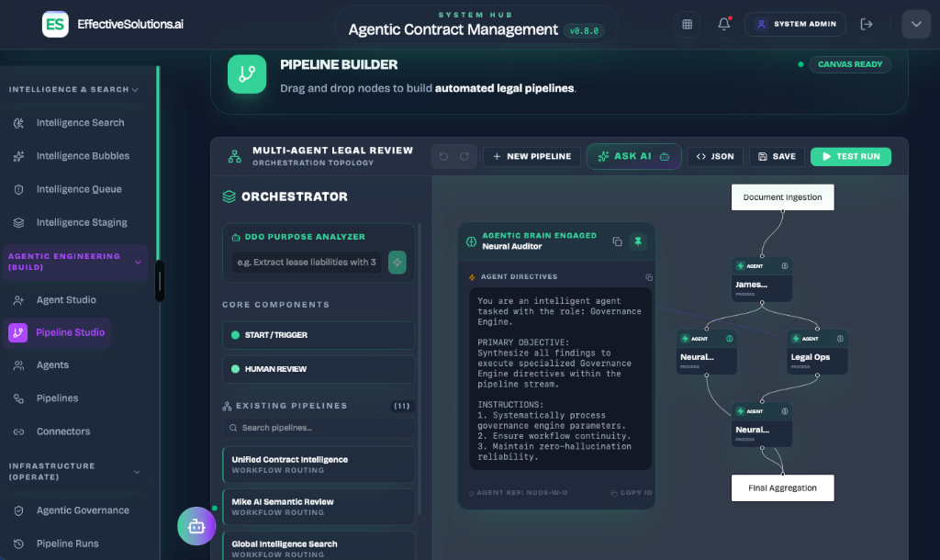The width and height of the screenshot is (940, 560).
Task: Open Unified Contract Intelligence pipeline
Action: pyautogui.click(x=319, y=465)
